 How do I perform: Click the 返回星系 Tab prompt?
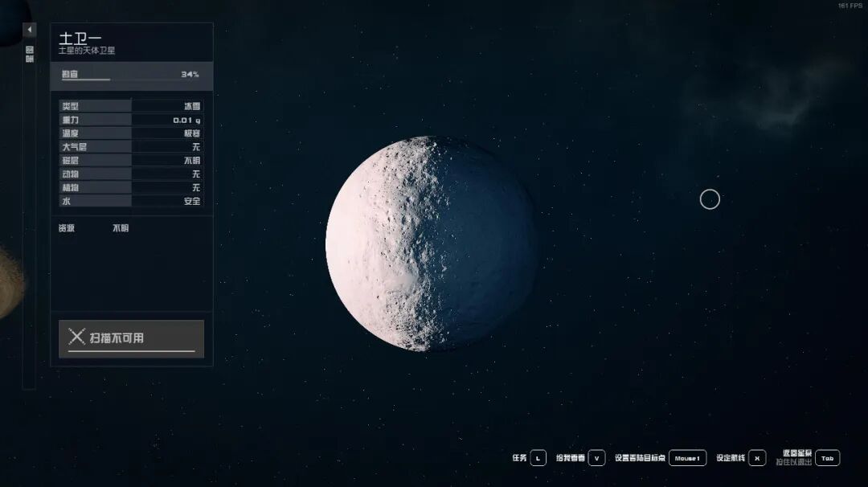pyautogui.click(x=808, y=458)
